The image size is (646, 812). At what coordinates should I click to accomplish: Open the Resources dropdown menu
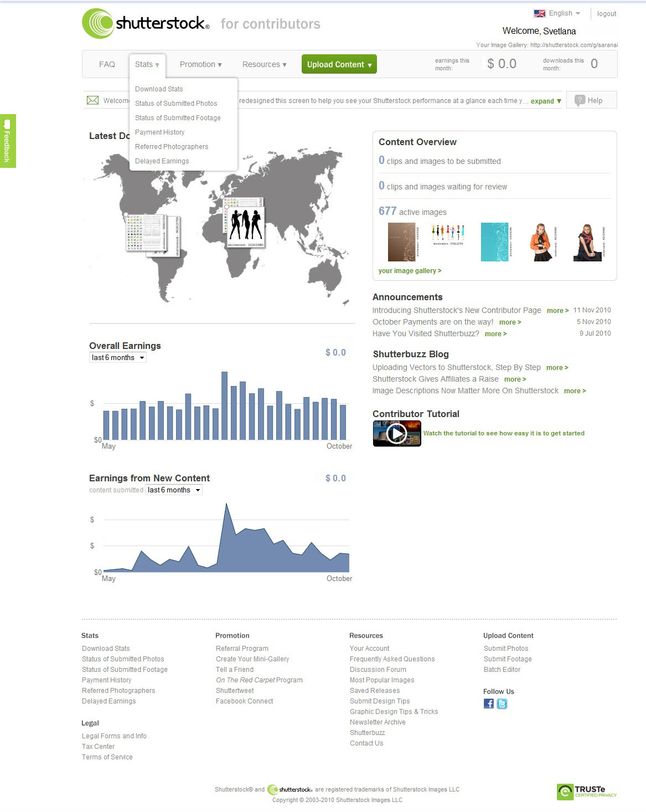click(264, 64)
